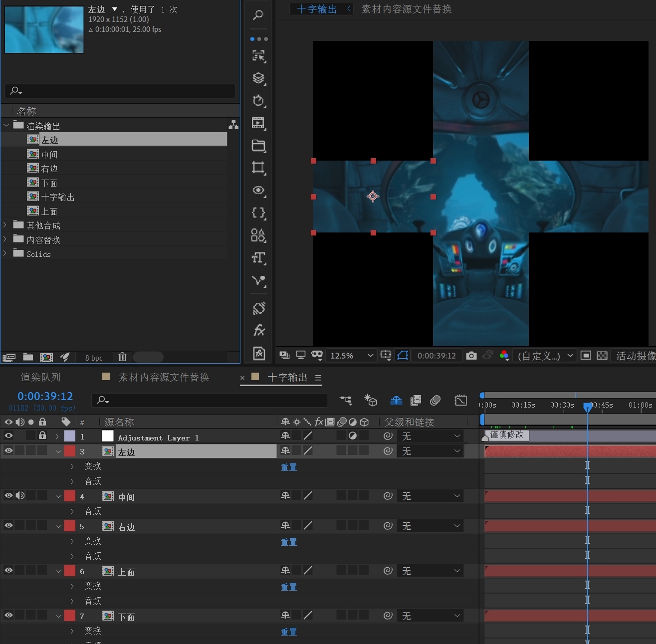Viewport: 656px width, 644px height.
Task: Mute audio of the 中间 layer
Action: click(20, 495)
